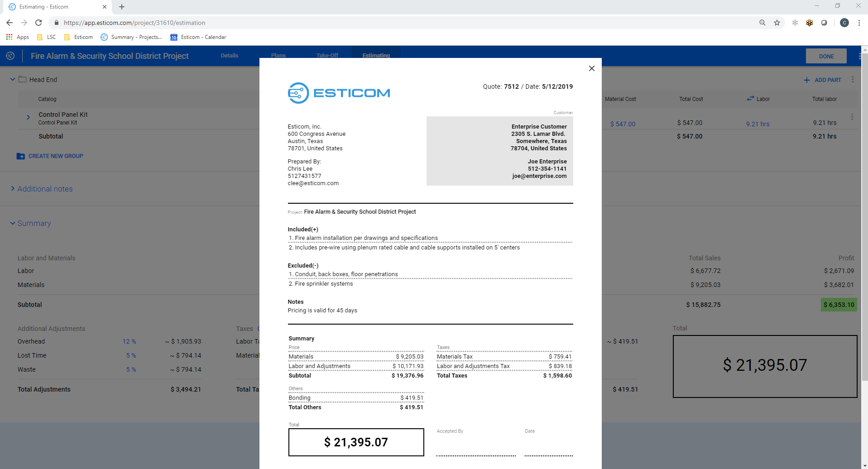Switch to the Plans tab
868x469 pixels.
[x=278, y=56]
